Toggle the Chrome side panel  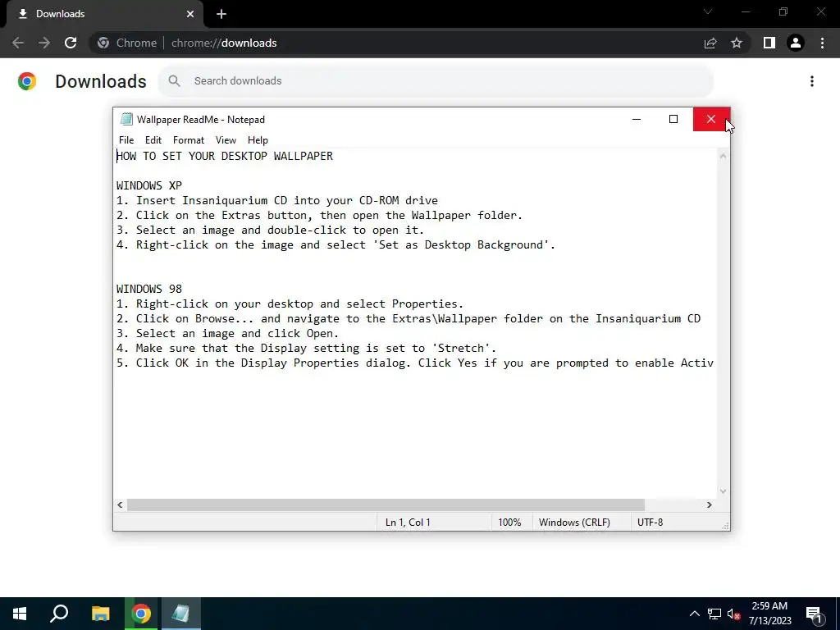click(769, 43)
